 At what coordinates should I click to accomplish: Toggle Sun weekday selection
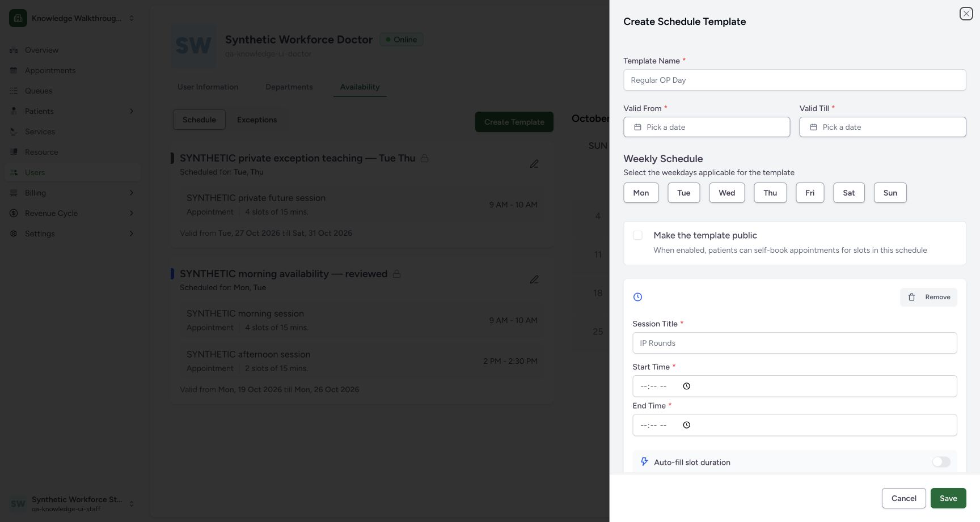point(890,193)
